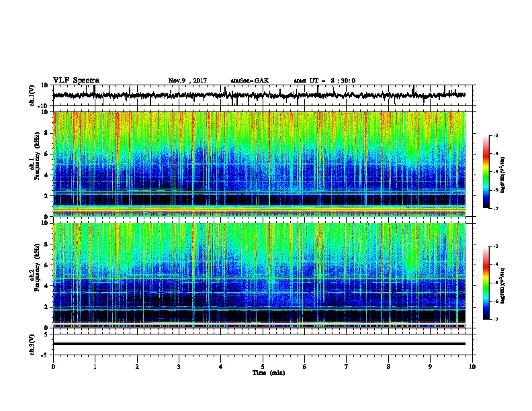The height and width of the screenshot is (411, 532).
Task: Click time axis tick label '0'
Action: click(53, 367)
